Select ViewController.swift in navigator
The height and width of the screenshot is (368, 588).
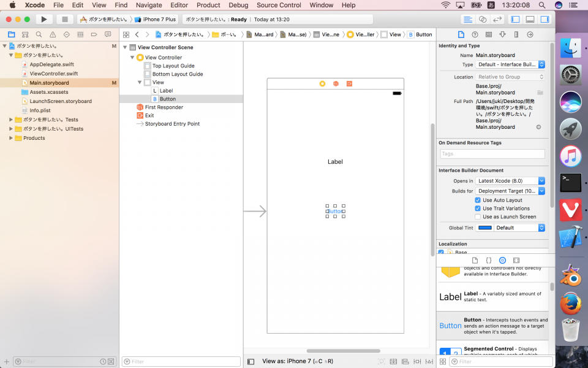tap(54, 74)
